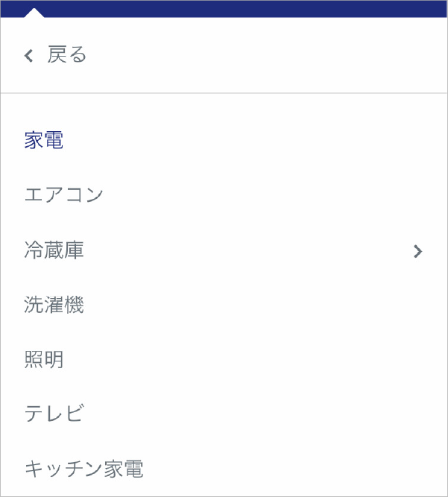Go to the 照明 category
The width and height of the screenshot is (448, 497).
tap(44, 359)
